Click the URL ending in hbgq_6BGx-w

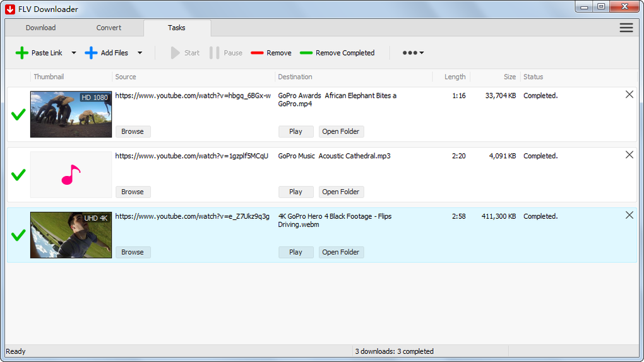(x=193, y=96)
